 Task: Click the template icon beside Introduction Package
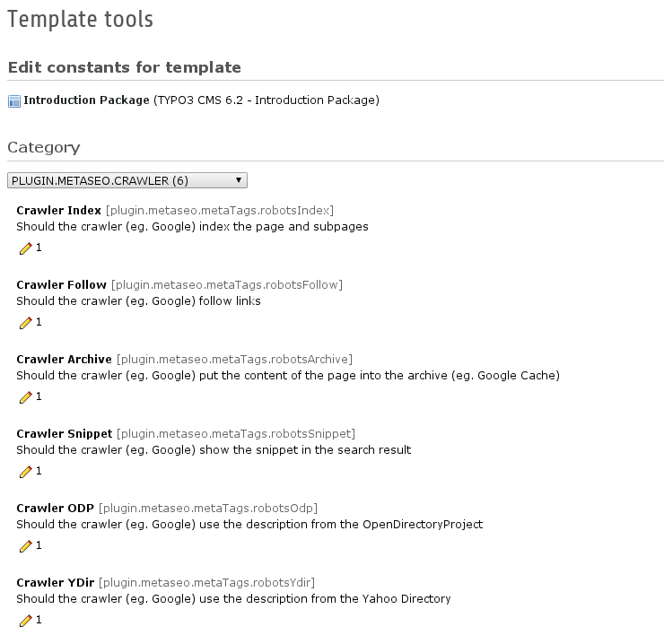[x=13, y=101]
